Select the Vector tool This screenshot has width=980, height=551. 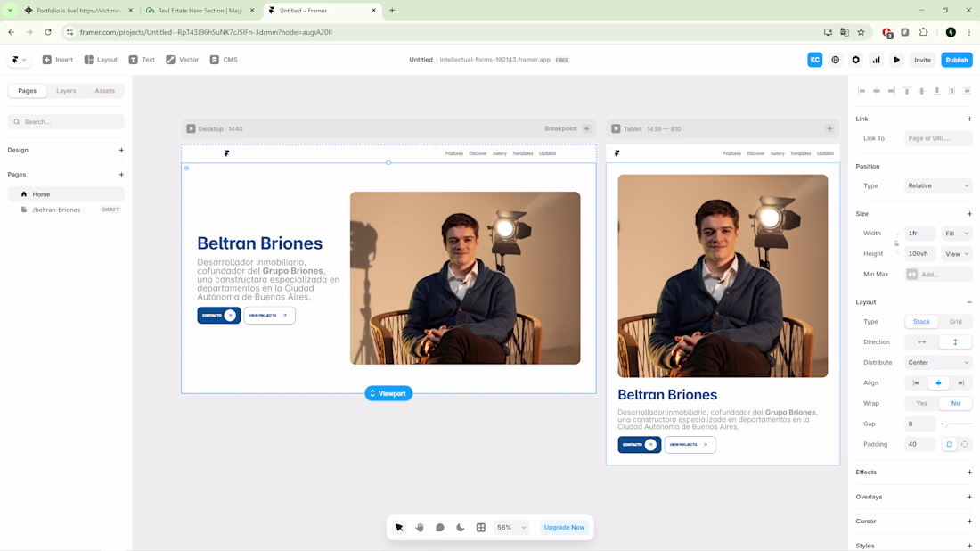(x=183, y=60)
